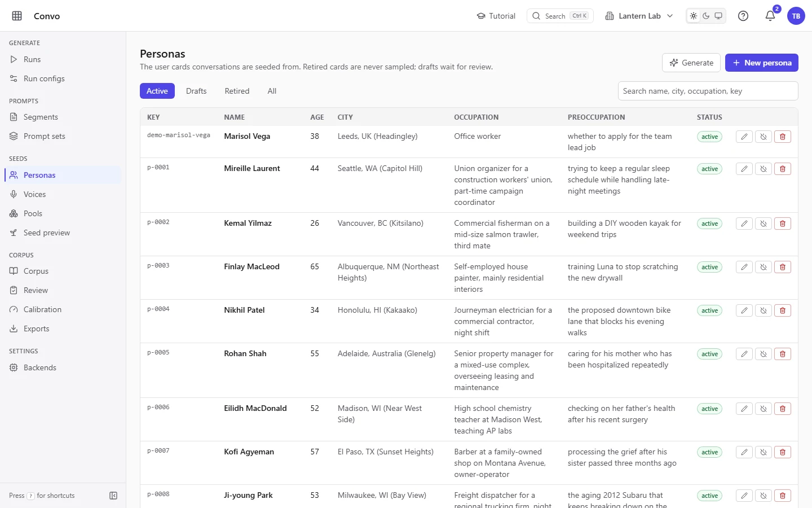Edit the Ji-young Park persona
812x508 pixels.
click(x=744, y=496)
